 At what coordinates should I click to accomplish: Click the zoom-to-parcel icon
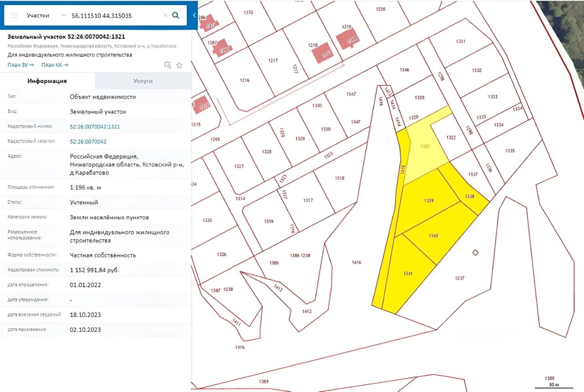pos(168,65)
